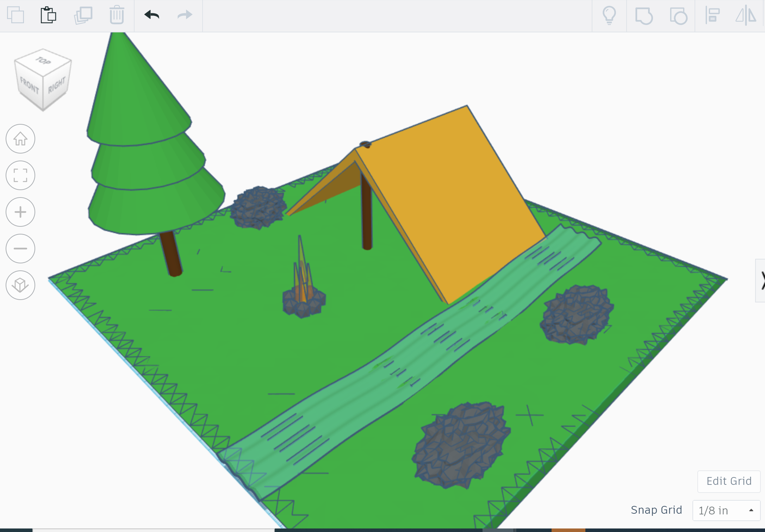
Task: Duplicate and repeat the shape
Action: coord(83,15)
